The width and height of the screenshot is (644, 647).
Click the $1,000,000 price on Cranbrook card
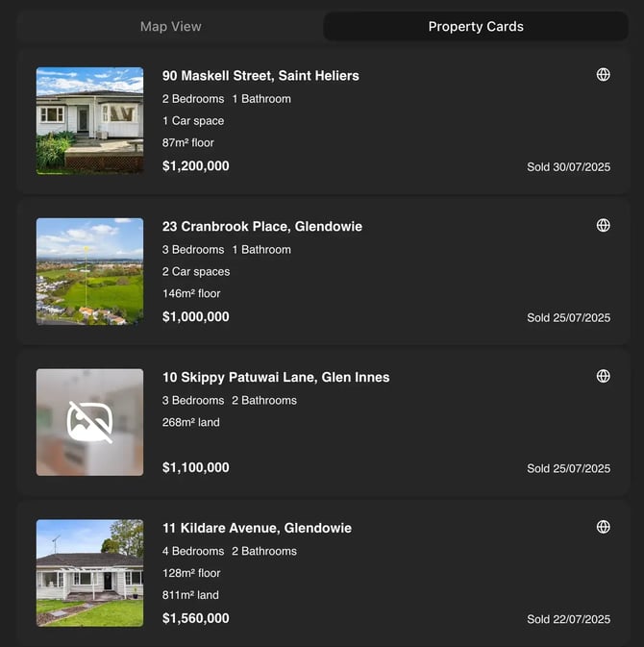(x=195, y=317)
